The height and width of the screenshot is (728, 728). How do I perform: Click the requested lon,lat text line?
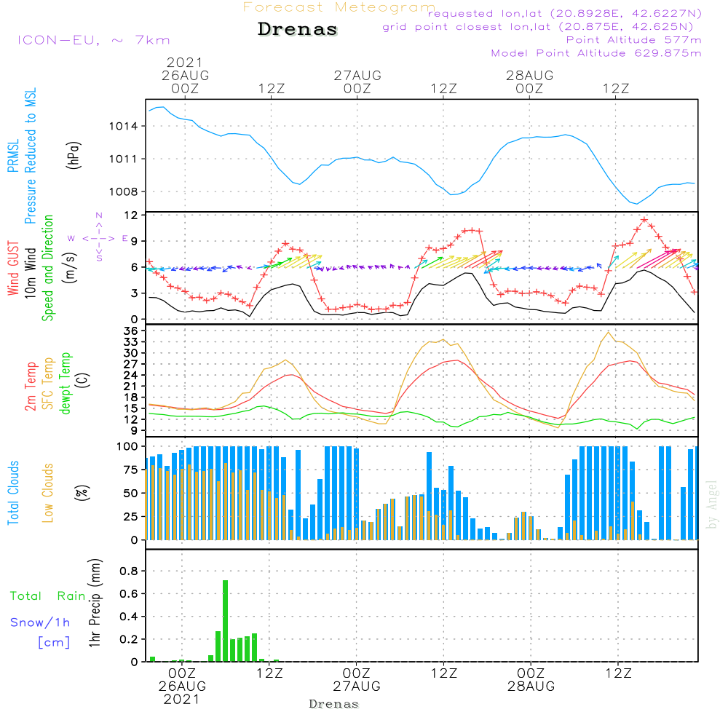pyautogui.click(x=565, y=13)
